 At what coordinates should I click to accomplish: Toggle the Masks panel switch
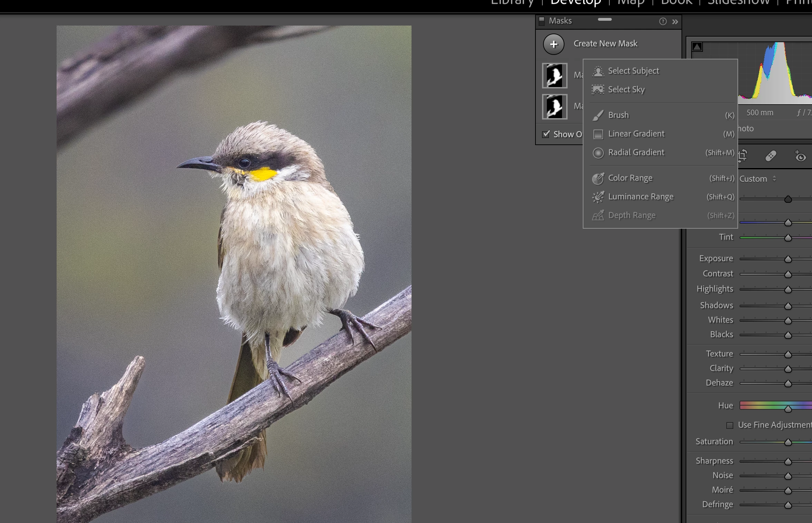(x=542, y=21)
